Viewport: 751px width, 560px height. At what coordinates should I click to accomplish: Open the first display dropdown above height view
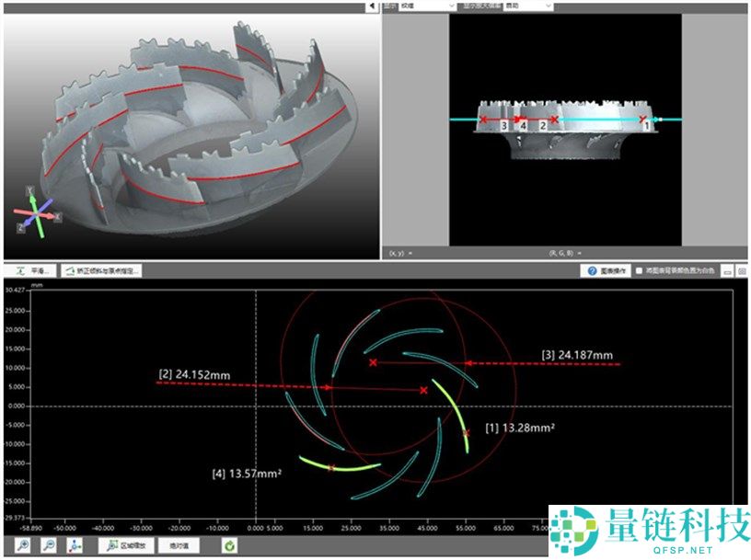click(427, 6)
